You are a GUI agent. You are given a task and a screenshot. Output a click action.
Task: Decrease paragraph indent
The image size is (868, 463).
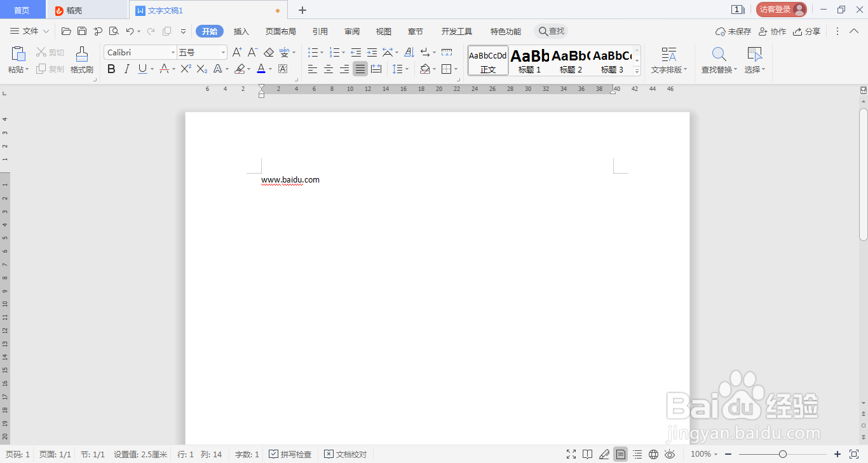356,52
